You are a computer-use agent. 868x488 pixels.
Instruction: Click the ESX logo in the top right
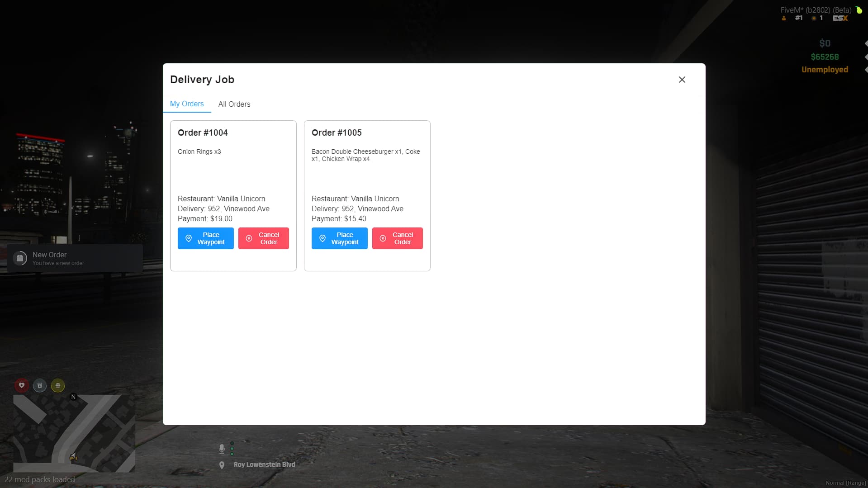click(840, 19)
